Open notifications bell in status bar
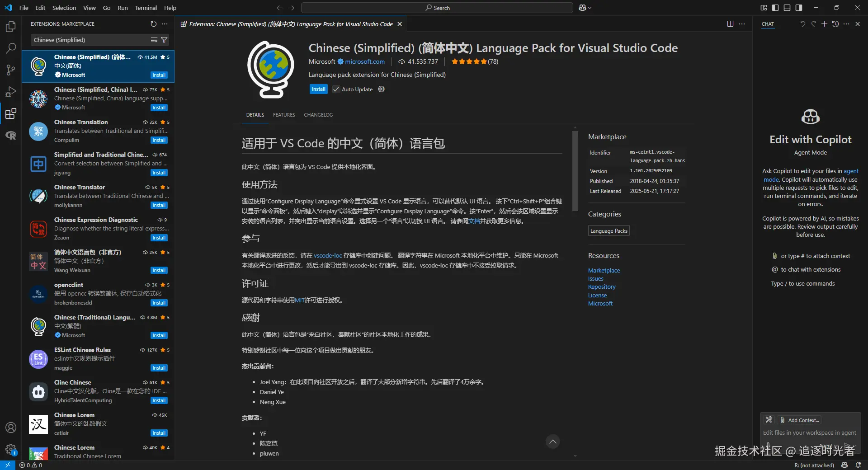 click(x=858, y=465)
